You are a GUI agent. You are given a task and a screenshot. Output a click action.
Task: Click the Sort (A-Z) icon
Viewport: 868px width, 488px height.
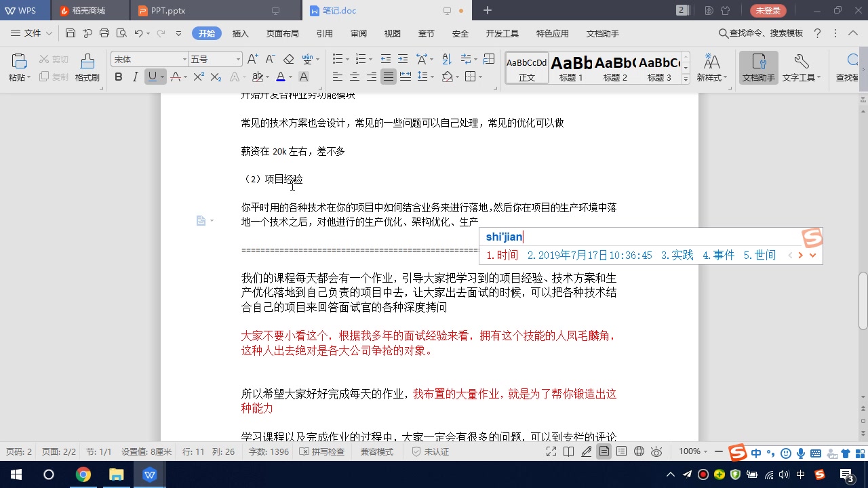[x=446, y=60]
